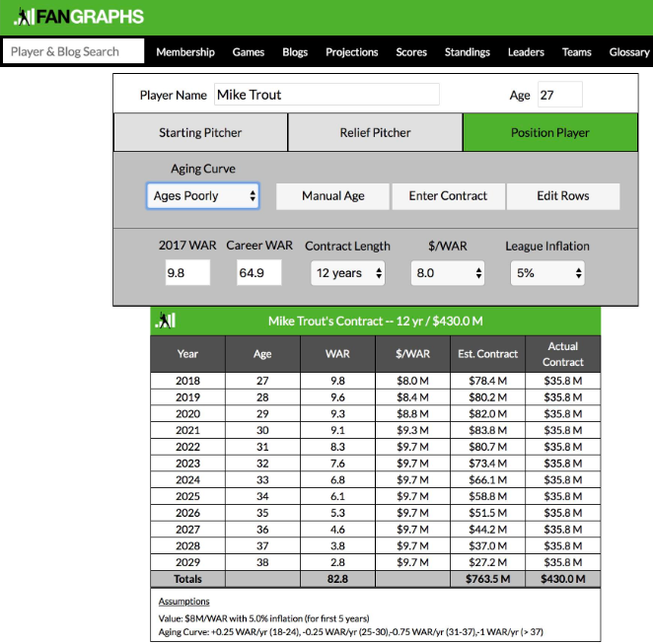The width and height of the screenshot is (653, 644).
Task: Click the $763.5 M total cell
Action: 487,579
